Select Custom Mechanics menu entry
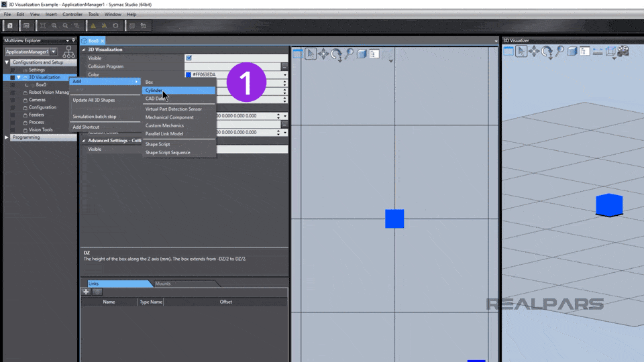 coord(178,125)
